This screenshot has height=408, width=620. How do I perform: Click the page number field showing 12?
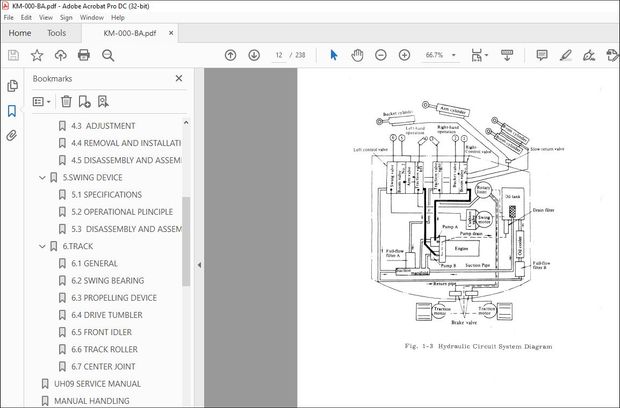(x=279, y=55)
